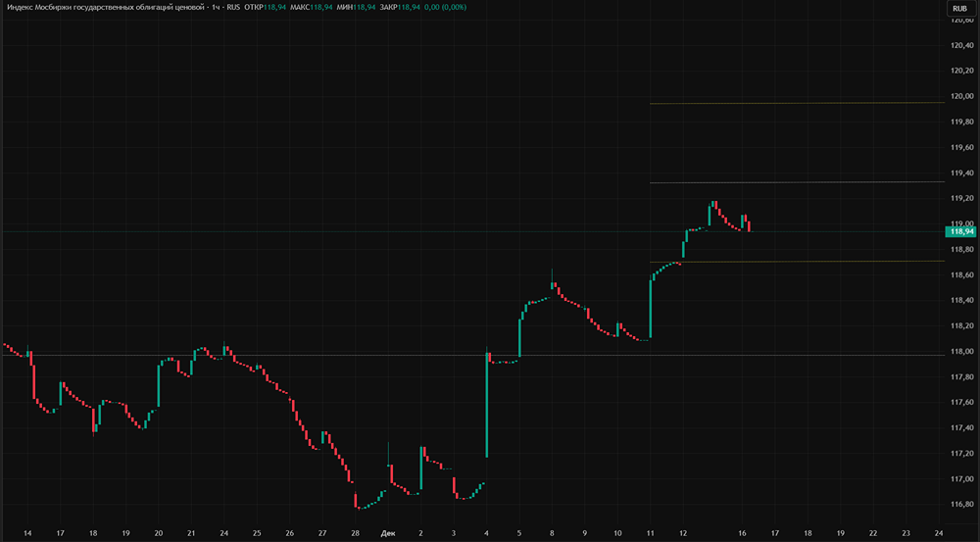Click date label 11 on time axis
Image resolution: width=980 pixels, height=542 pixels.
tap(651, 533)
